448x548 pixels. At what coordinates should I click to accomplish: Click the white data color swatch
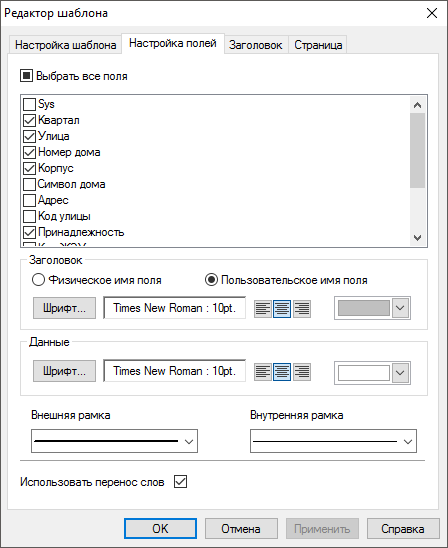click(364, 373)
